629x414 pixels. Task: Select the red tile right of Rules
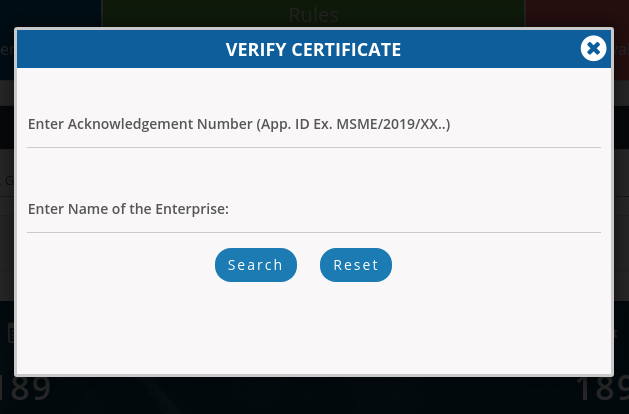click(576, 13)
